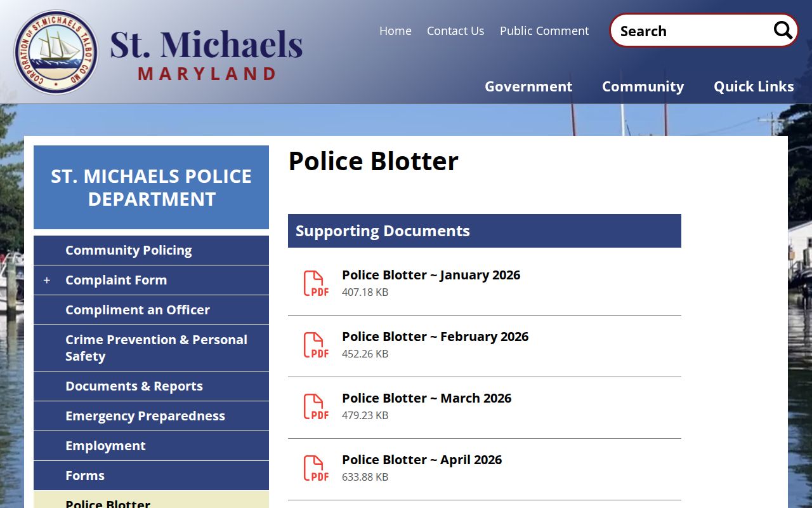
Task: Click the 633.88 KB file size text
Action: coord(365,477)
